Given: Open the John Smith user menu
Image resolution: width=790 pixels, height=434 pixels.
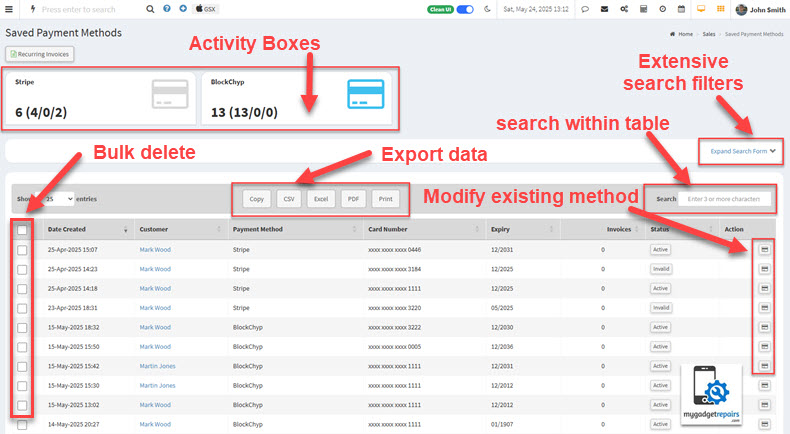Looking at the screenshot, I should pyautogui.click(x=760, y=10).
